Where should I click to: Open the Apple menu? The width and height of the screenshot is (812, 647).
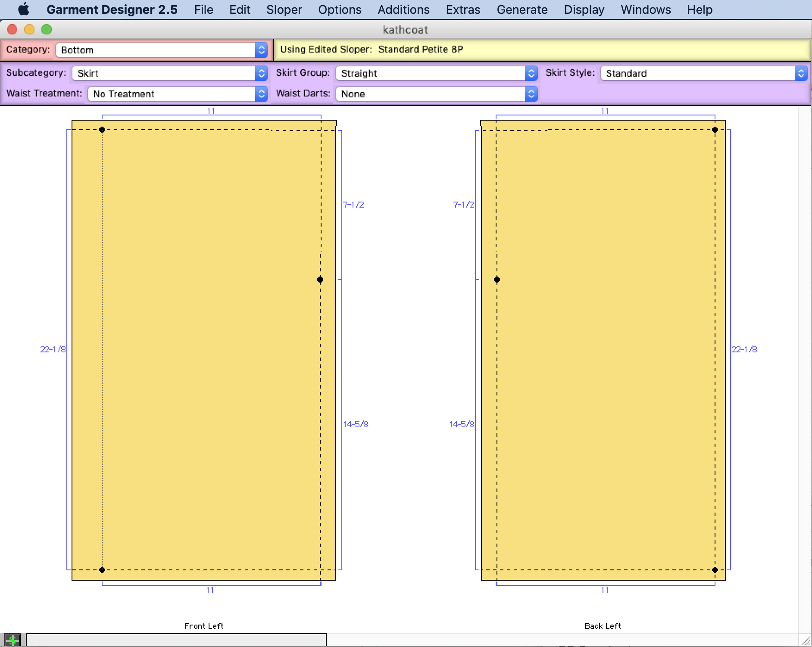point(24,9)
